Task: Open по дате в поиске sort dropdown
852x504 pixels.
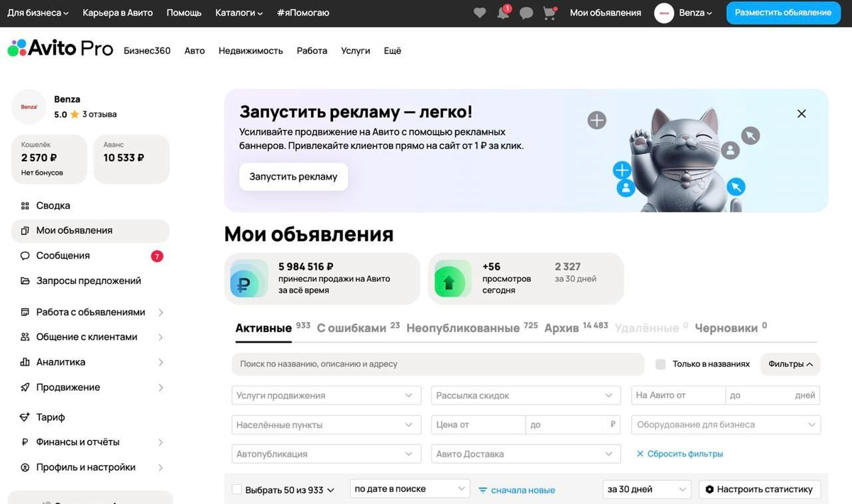Action: point(410,489)
